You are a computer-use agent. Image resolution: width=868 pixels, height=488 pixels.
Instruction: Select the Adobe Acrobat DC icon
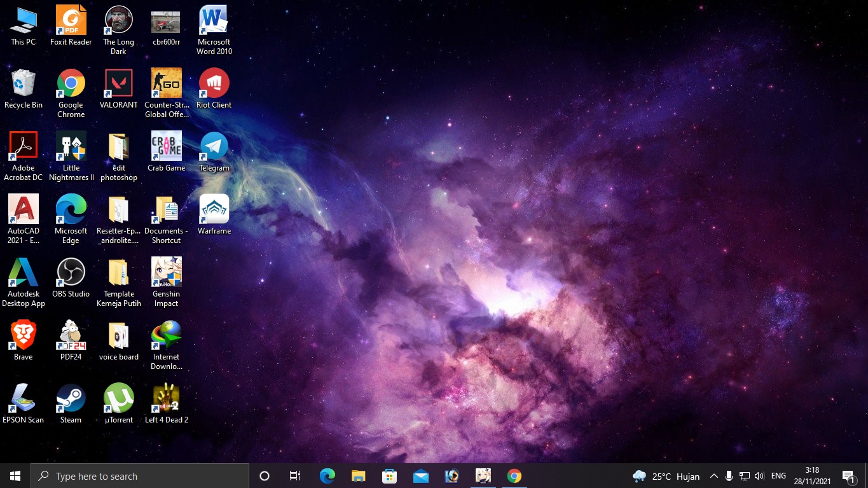[x=24, y=156]
